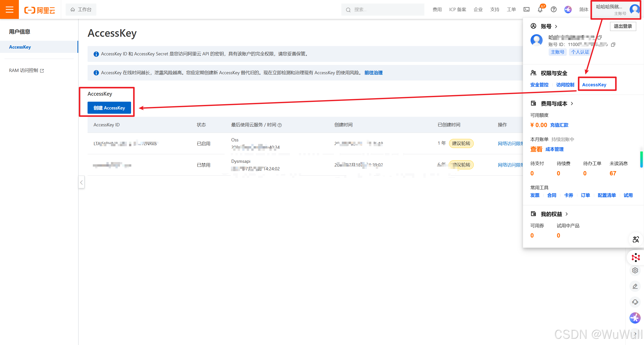
Task: Click the red network graph floating icon
Action: pyautogui.click(x=636, y=257)
